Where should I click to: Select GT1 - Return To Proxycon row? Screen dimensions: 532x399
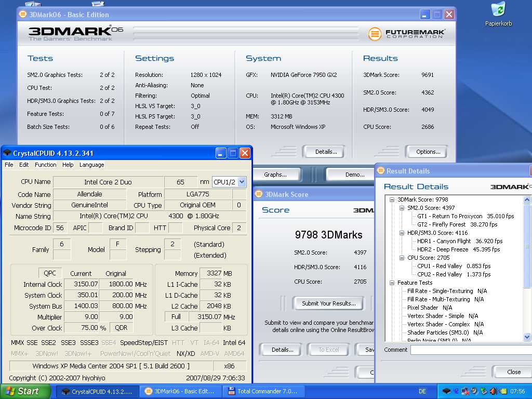465,216
